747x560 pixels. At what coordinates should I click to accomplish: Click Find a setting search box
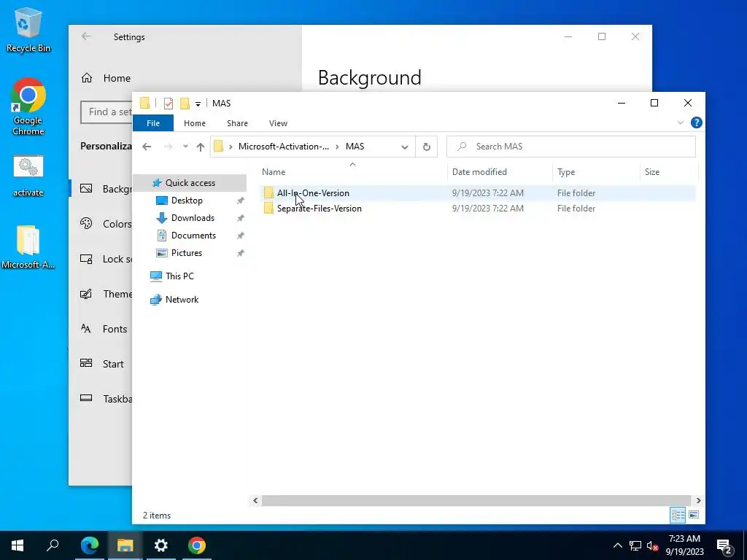pyautogui.click(x=107, y=112)
